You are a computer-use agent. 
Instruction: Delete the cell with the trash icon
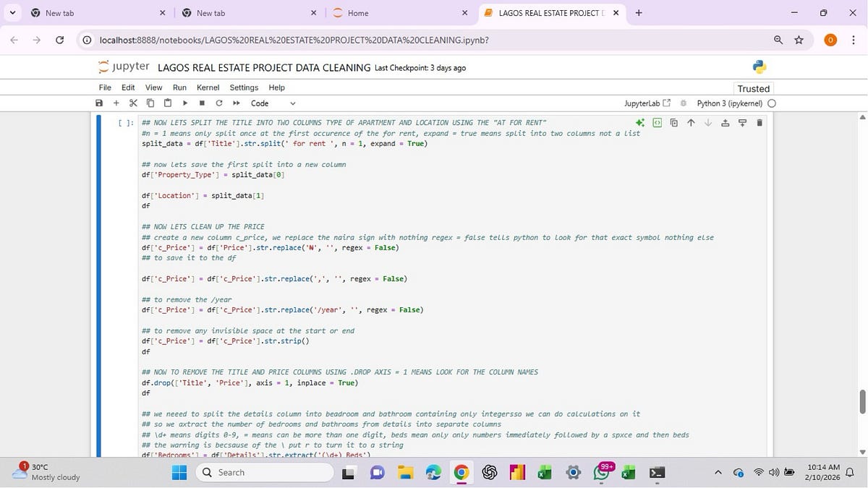click(759, 123)
